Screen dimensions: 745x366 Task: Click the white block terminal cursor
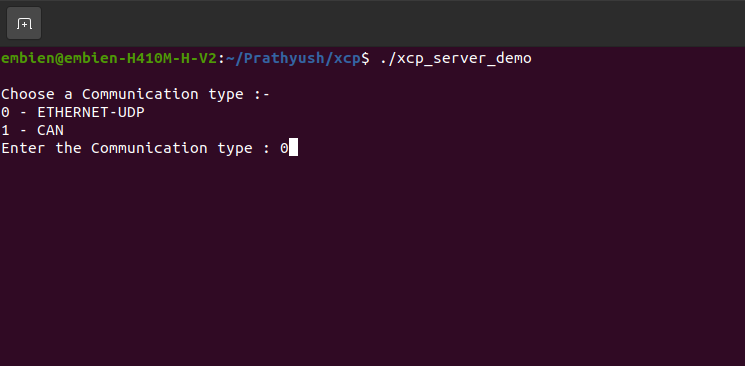tap(293, 147)
